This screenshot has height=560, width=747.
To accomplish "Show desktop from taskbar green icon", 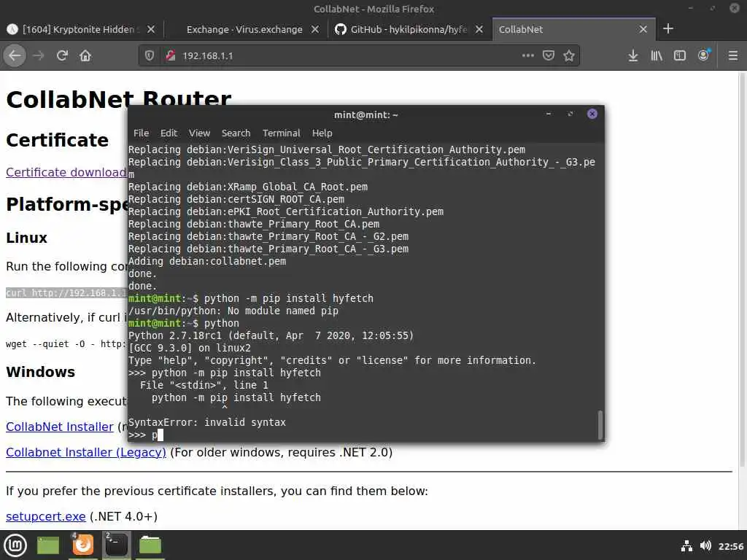I will coord(48,545).
